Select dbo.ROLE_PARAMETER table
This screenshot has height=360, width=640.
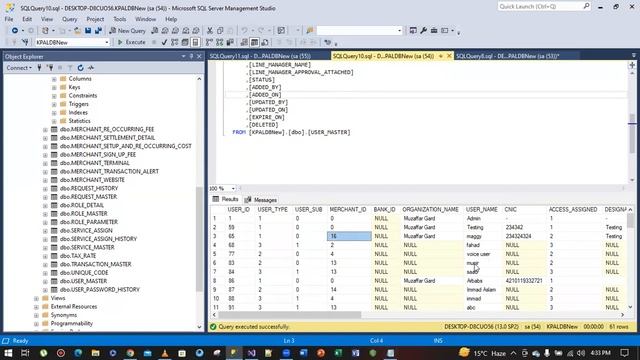point(89,222)
